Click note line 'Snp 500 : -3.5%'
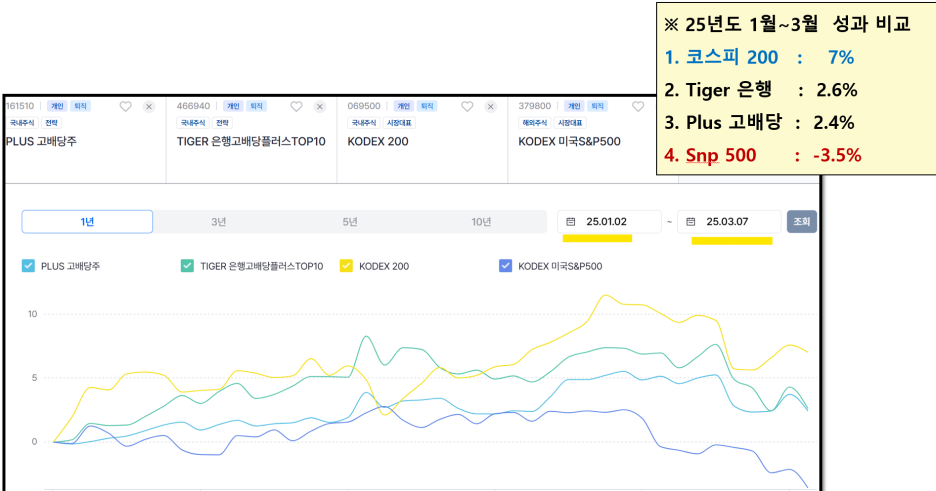This screenshot has width=936, height=491. [x=762, y=156]
